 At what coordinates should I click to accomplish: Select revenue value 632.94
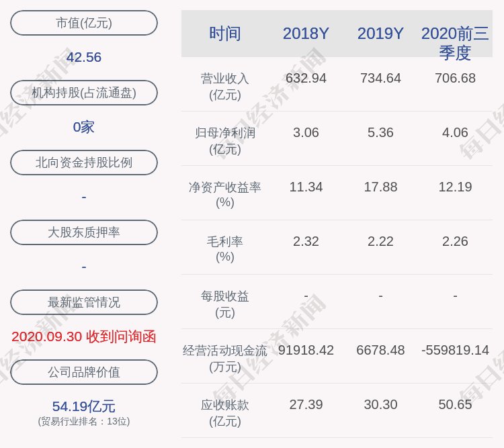[306, 78]
